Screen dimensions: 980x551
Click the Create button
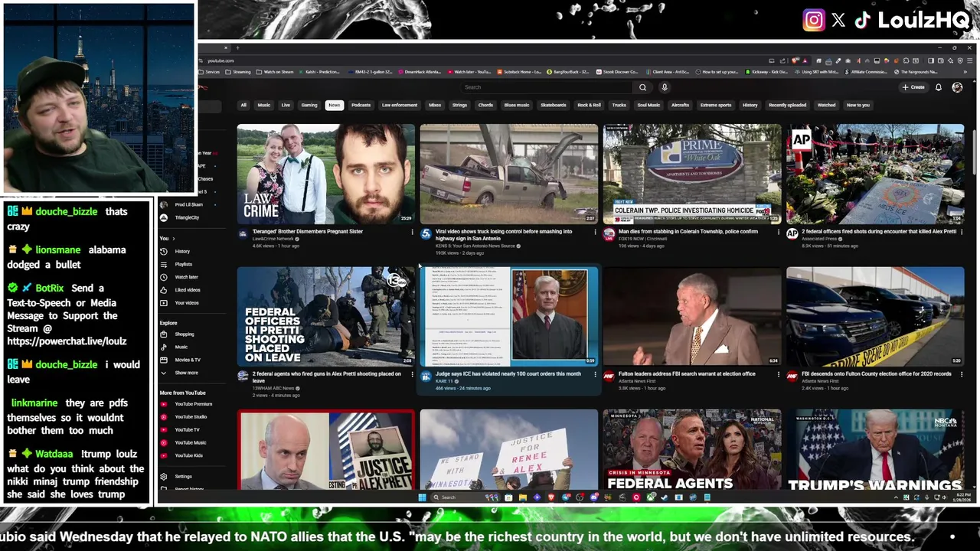[913, 87]
